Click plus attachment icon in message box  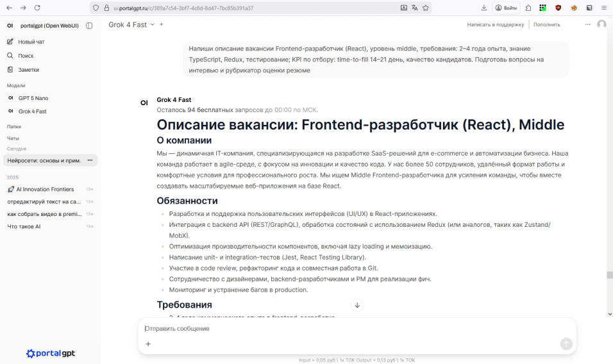(x=148, y=344)
